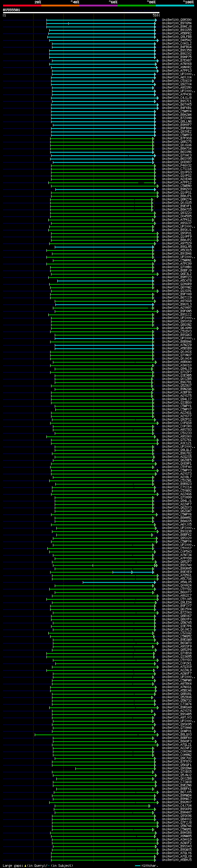Select UniRef100_C5YF40 label

point(177,467)
